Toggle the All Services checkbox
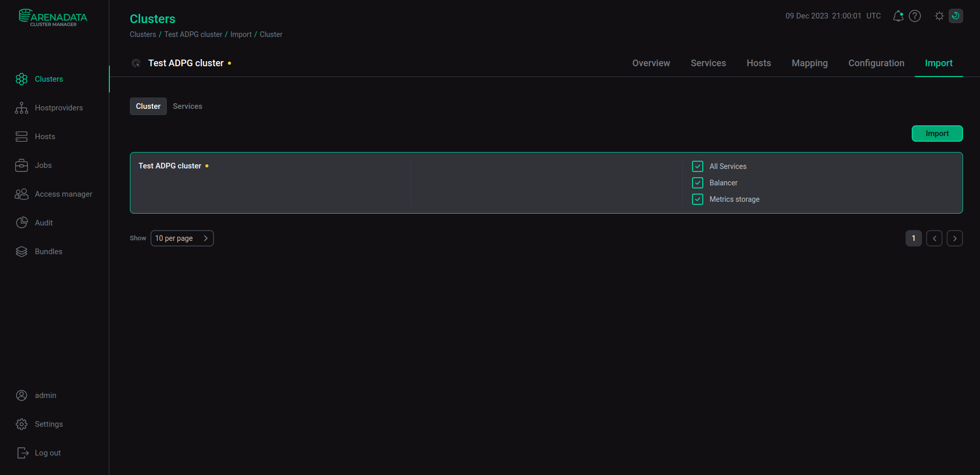The image size is (980, 475). (698, 166)
